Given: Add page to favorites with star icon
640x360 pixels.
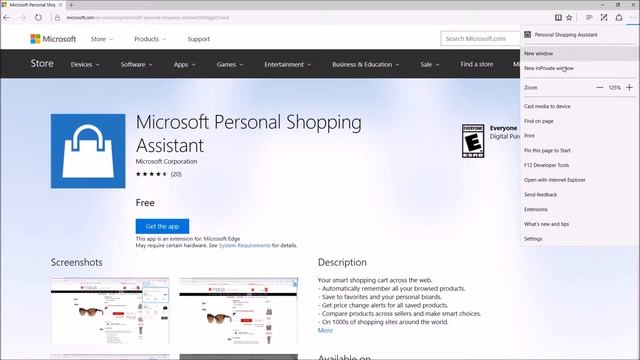Looking at the screenshot, I should [569, 18].
